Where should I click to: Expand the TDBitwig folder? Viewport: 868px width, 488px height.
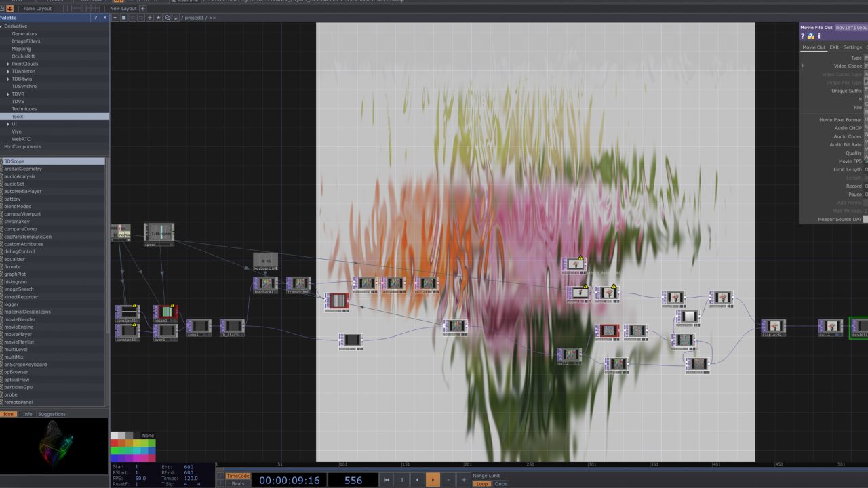coord(8,79)
